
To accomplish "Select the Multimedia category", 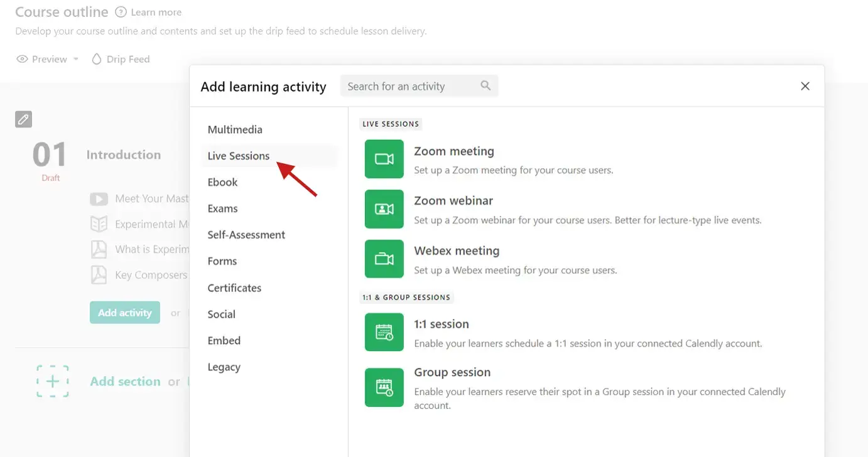I will (235, 129).
